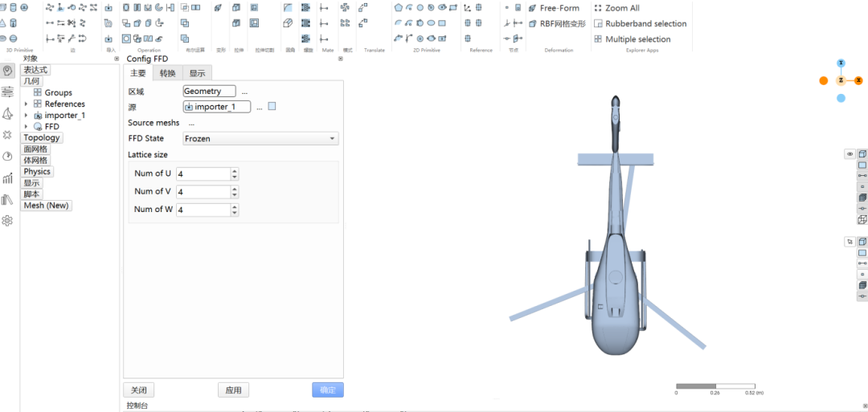The width and height of the screenshot is (868, 412).
Task: Open the 表达式 section
Action: pyautogui.click(x=36, y=70)
